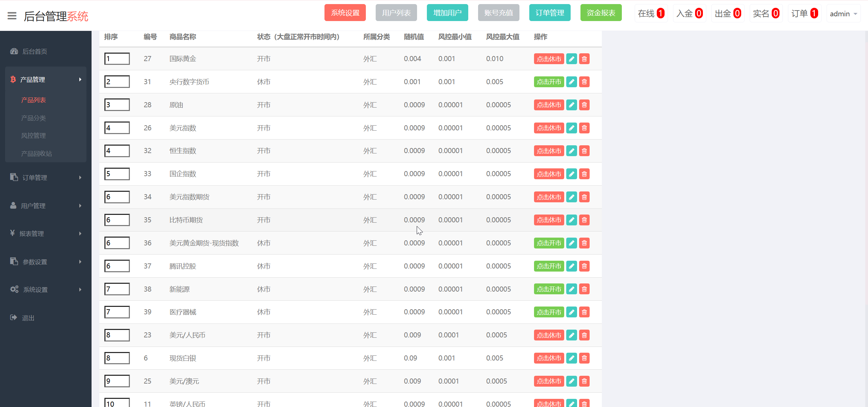Click trash icon for 比特币期货
The image size is (868, 407).
(x=584, y=220)
